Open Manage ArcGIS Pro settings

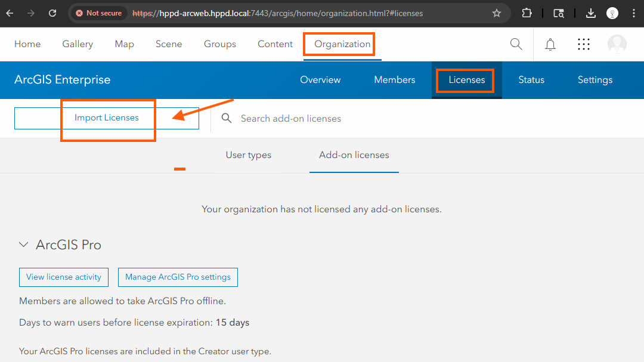point(178,277)
